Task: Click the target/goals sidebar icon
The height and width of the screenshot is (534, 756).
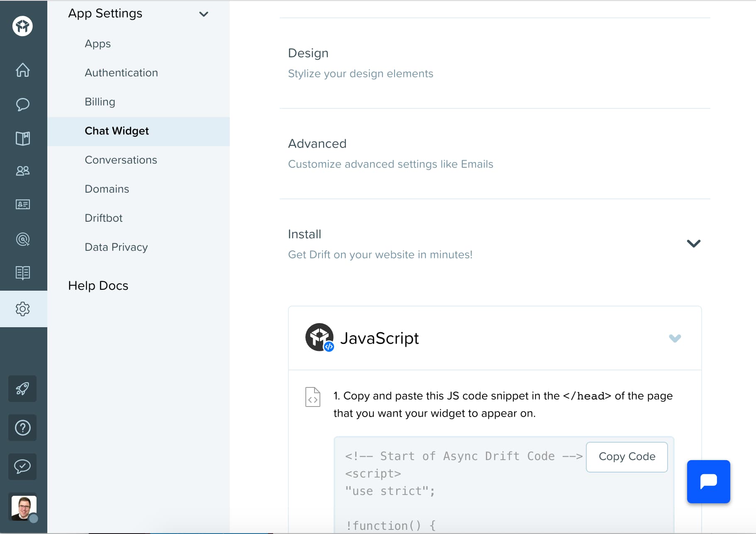Action: pyautogui.click(x=23, y=239)
